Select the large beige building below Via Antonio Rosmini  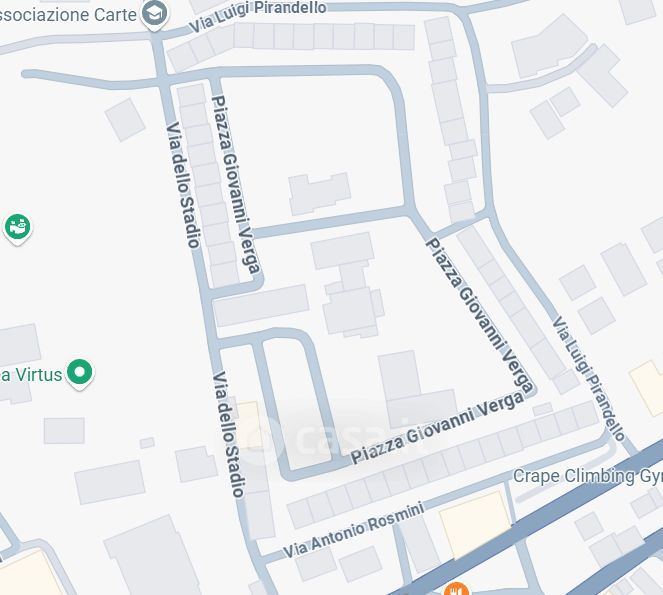(x=474, y=524)
